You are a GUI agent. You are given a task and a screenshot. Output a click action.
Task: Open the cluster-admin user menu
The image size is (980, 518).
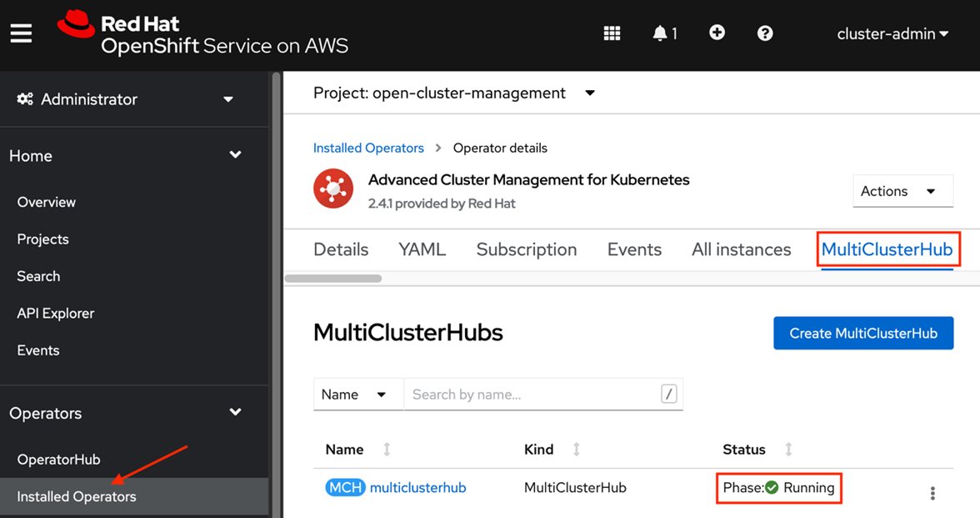(892, 33)
